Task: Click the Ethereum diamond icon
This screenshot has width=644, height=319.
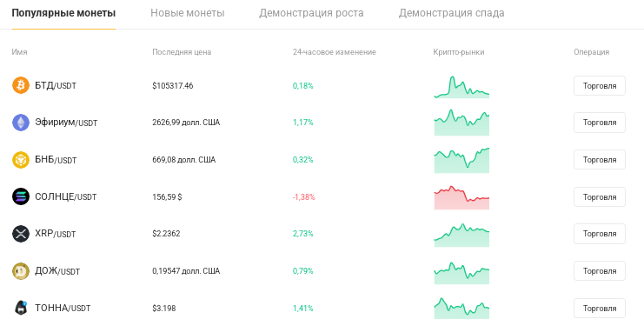Action: (x=21, y=123)
